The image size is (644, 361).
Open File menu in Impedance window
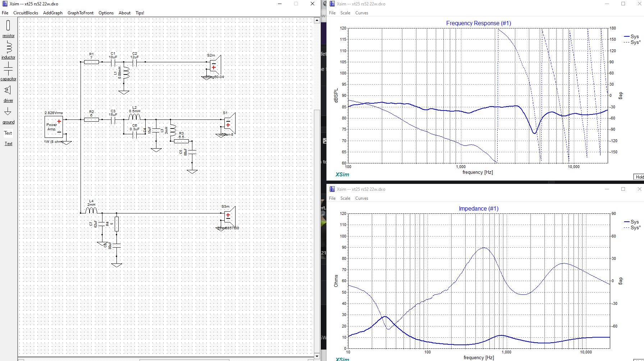[332, 198]
